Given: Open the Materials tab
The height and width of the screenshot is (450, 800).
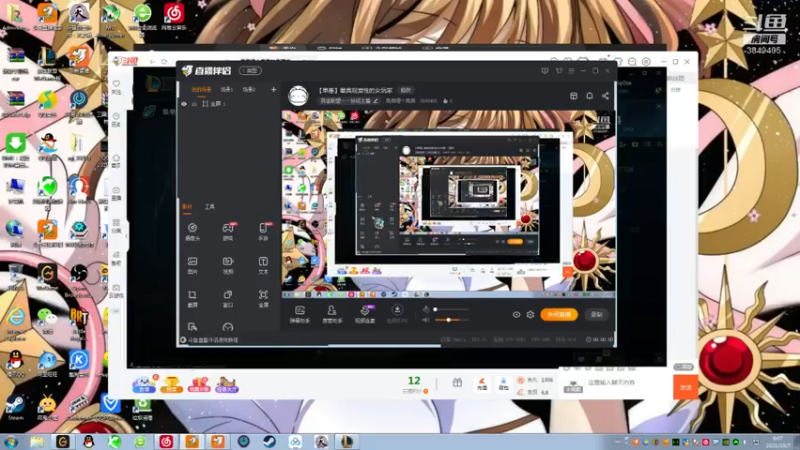Looking at the screenshot, I should tap(187, 207).
